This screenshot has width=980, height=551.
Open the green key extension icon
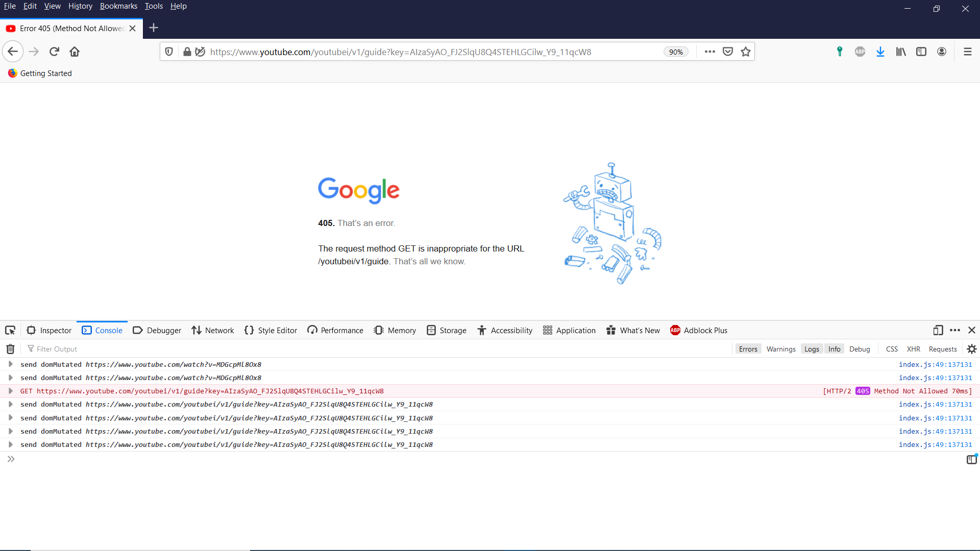pyautogui.click(x=840, y=52)
